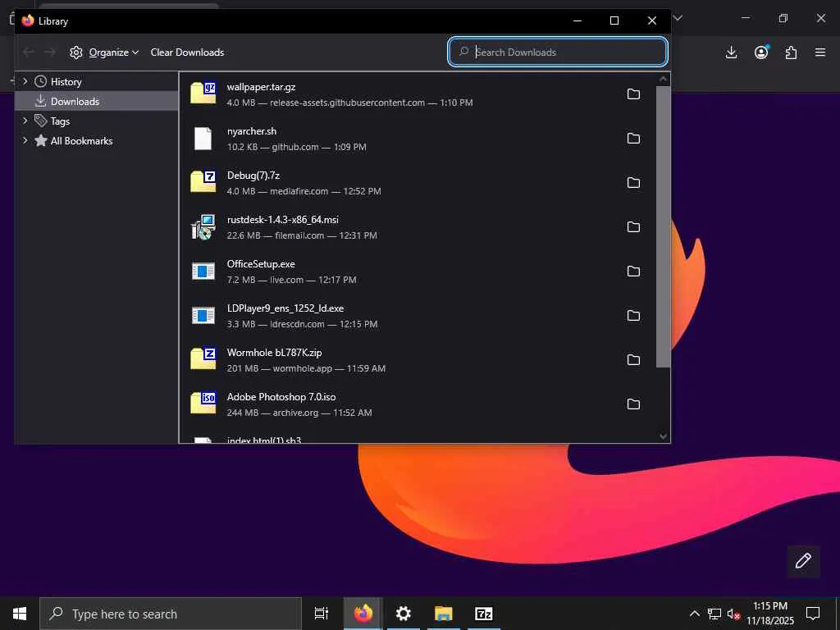Click Firefox downloads toolbar icon
840x630 pixels.
[731, 52]
